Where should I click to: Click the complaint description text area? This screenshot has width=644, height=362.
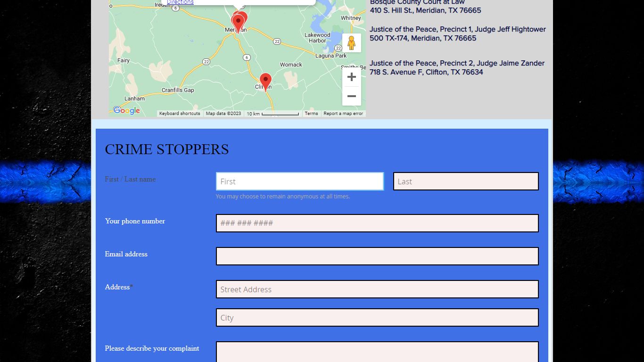377,352
